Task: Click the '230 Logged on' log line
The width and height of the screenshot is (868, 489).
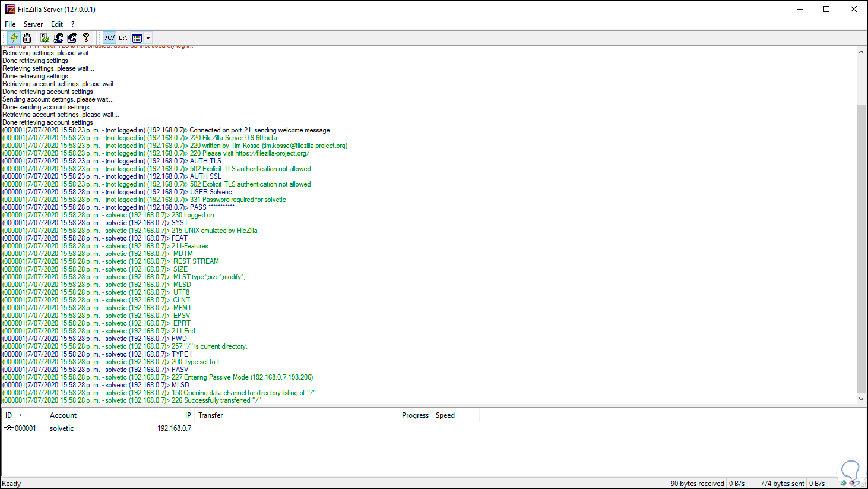Action: [109, 215]
